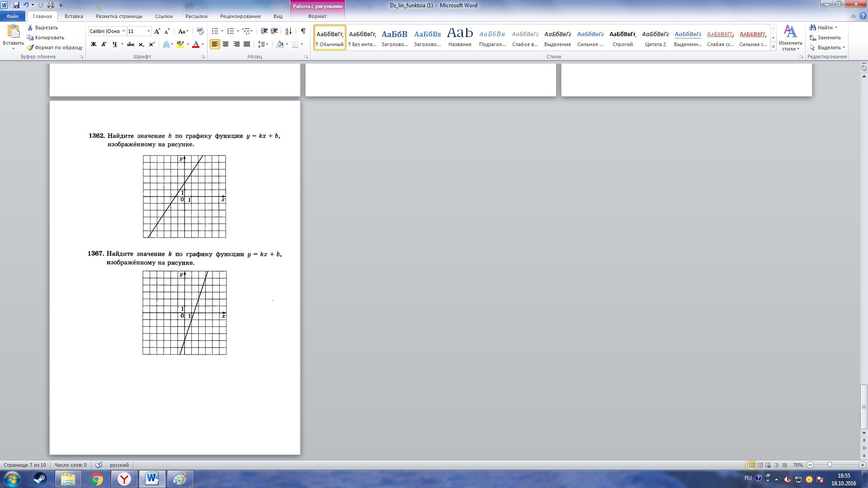This screenshot has height=488, width=868.
Task: Open the Вставка ribbon tab
Action: 74,16
